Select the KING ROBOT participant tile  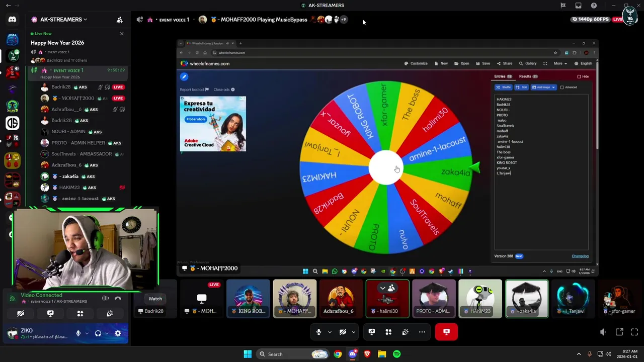pyautogui.click(x=248, y=299)
